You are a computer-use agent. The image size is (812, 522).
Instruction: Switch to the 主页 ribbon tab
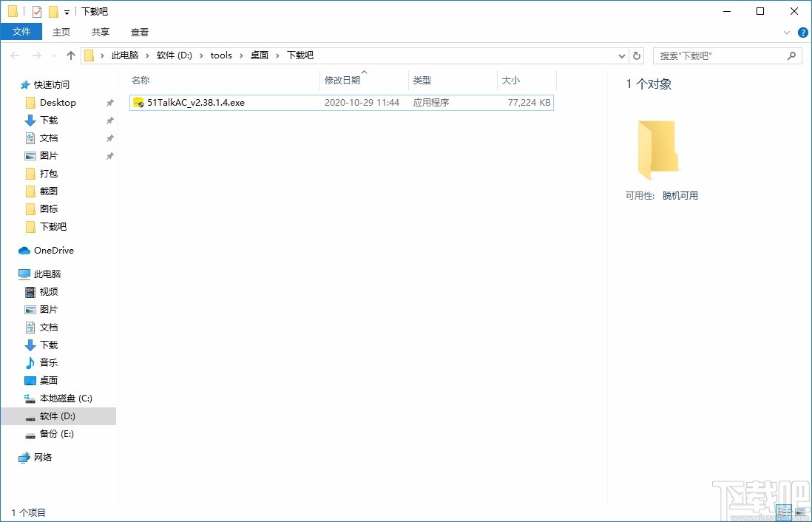(61, 32)
